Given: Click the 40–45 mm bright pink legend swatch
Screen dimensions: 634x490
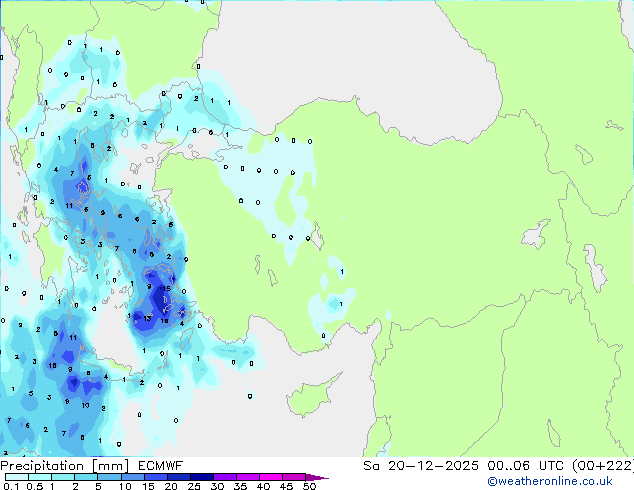Looking at the screenshot, I should (x=271, y=477).
